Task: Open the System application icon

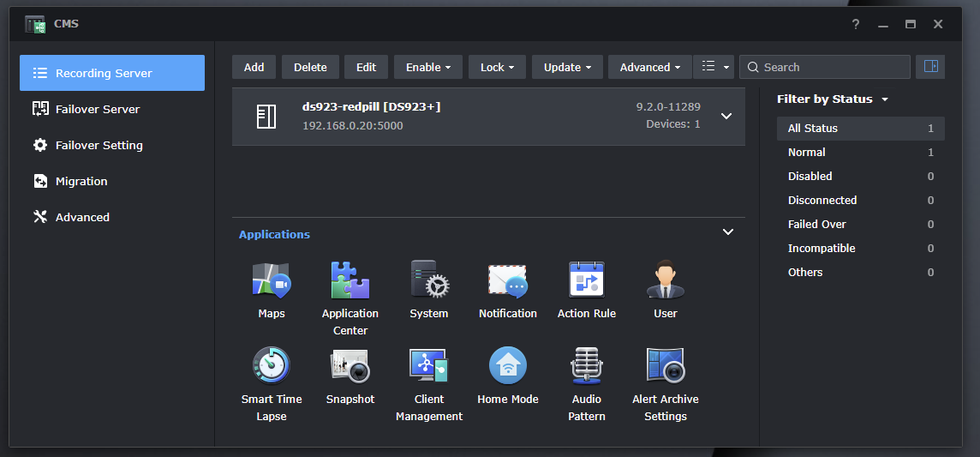Action: click(429, 280)
